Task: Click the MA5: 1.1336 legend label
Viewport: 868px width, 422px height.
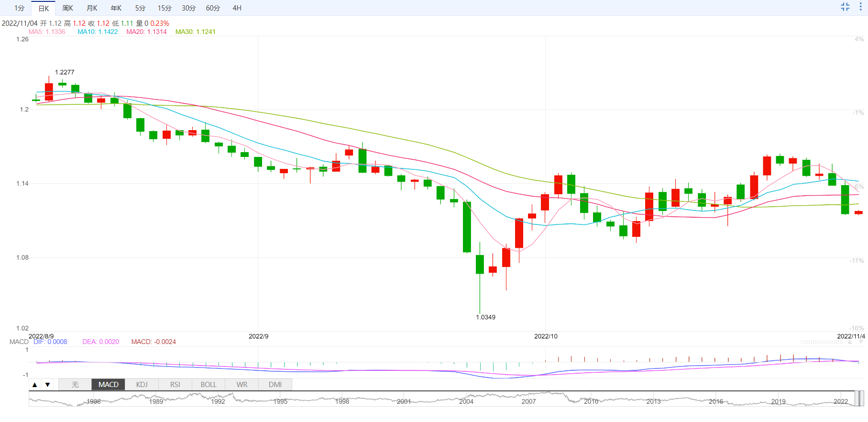Action: [47, 32]
